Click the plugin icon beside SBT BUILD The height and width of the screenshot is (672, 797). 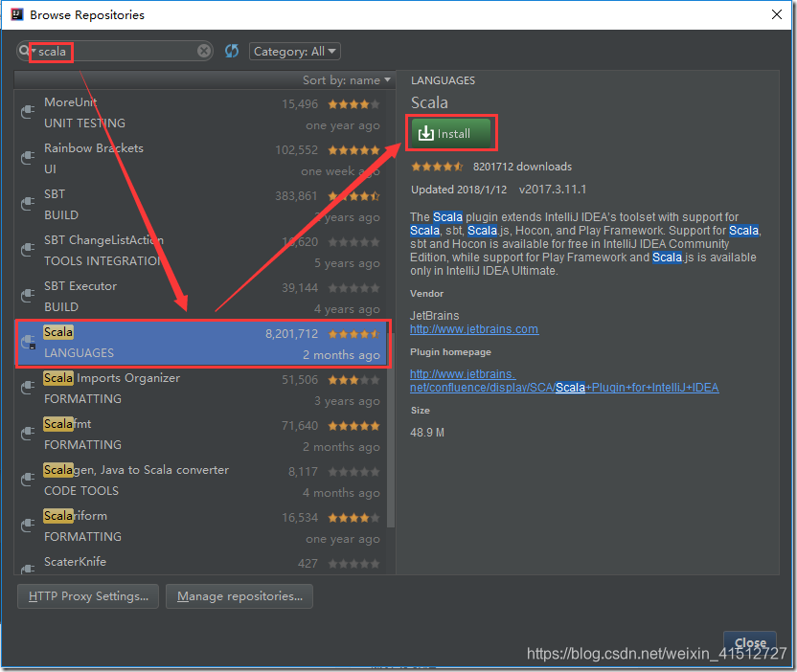pyautogui.click(x=28, y=203)
